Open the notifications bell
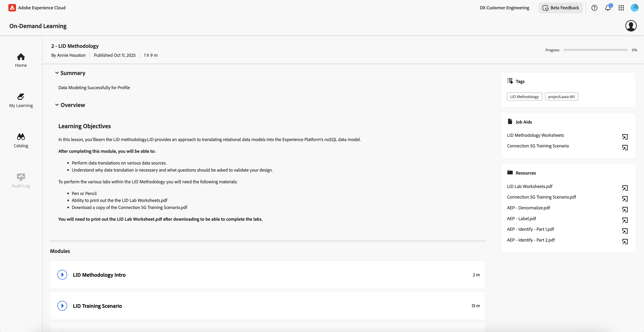644x332 pixels. click(608, 8)
